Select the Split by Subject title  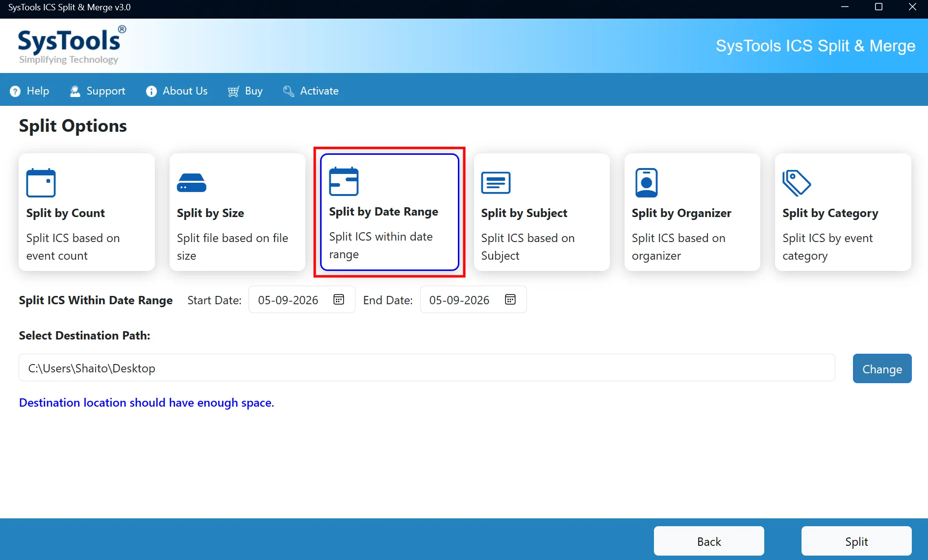[x=524, y=213]
